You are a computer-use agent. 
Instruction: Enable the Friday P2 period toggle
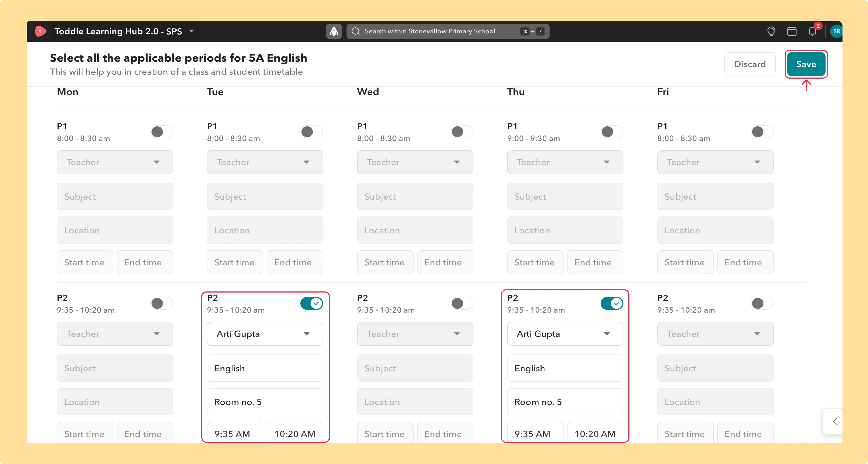[x=762, y=303]
